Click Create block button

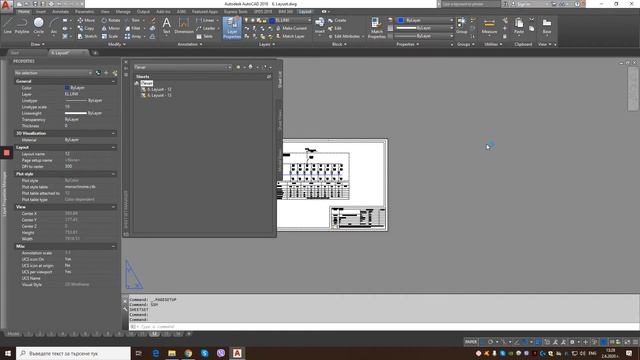337,20
